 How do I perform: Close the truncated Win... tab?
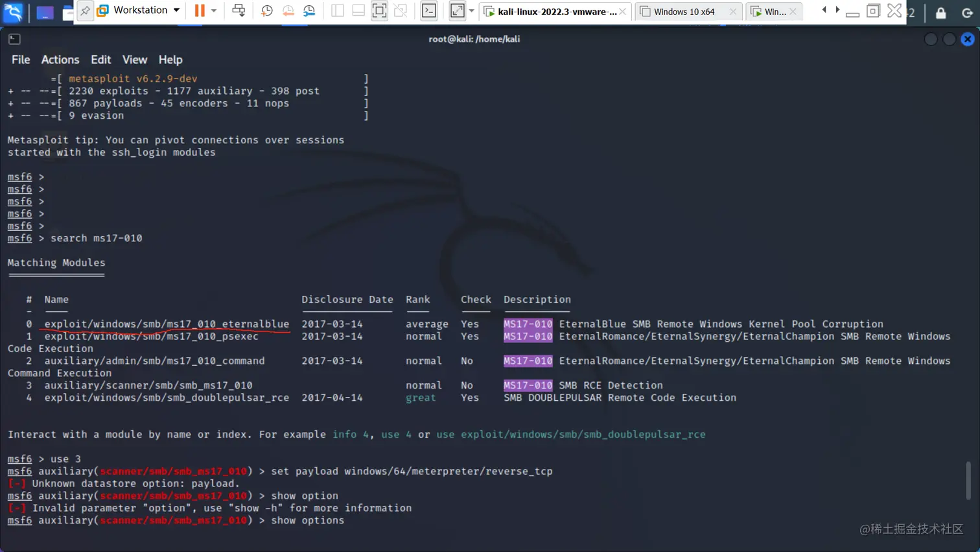793,12
